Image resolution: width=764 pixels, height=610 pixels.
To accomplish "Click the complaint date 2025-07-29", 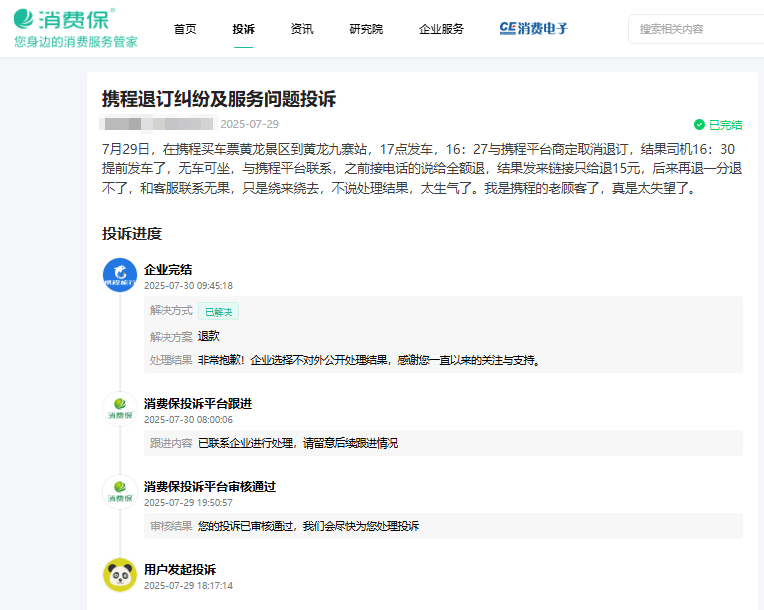I will (x=249, y=124).
